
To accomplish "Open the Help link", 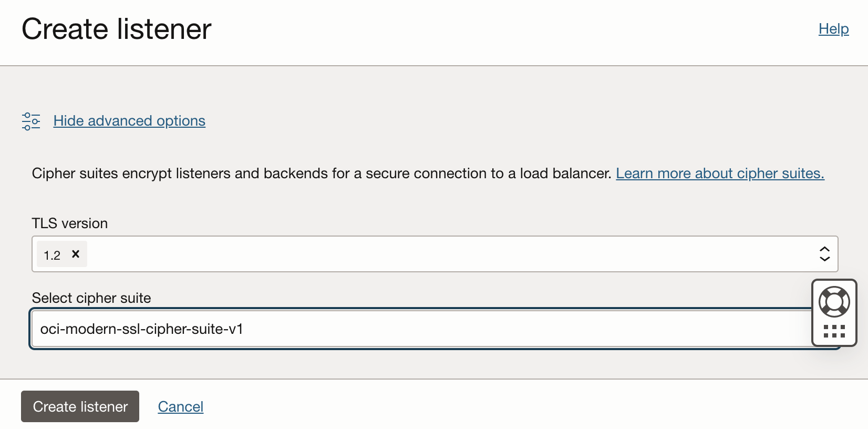I will 833,29.
